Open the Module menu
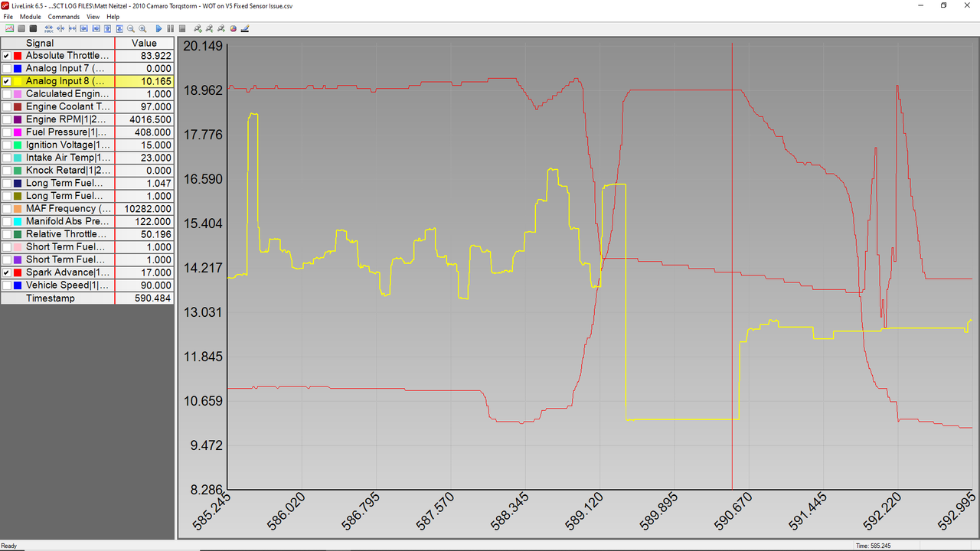 [x=30, y=16]
